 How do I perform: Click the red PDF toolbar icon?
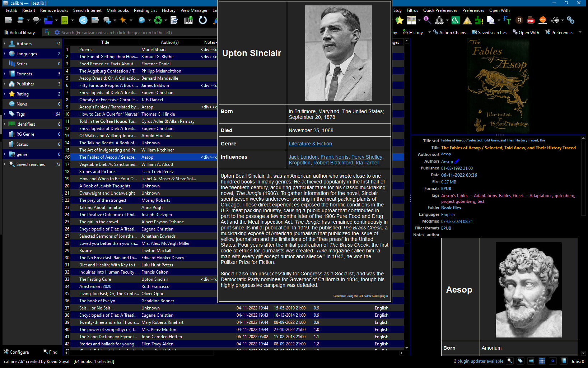(x=531, y=20)
